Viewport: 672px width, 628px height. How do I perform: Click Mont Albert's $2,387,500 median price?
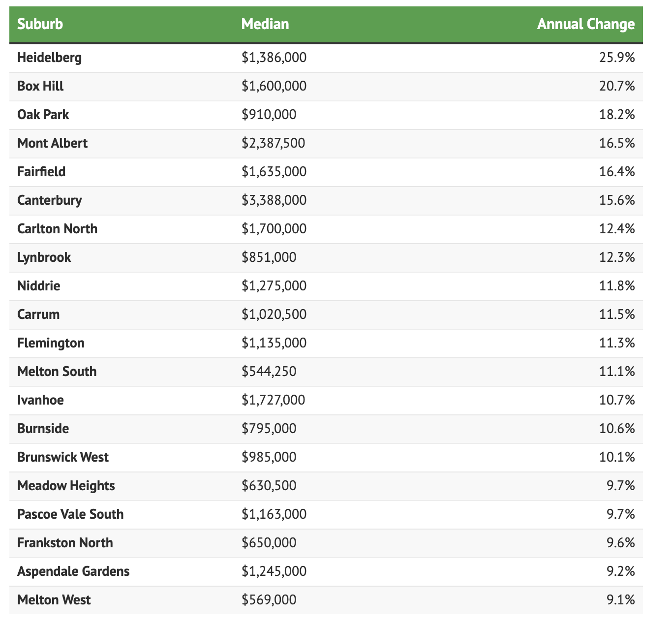click(273, 143)
